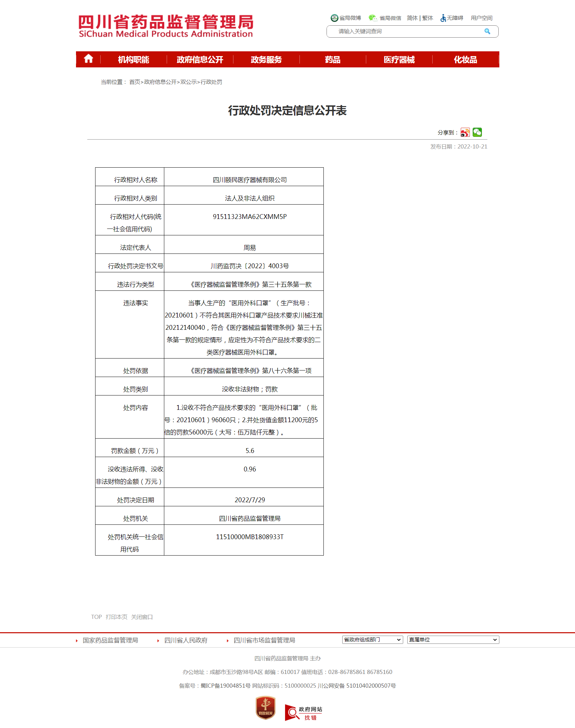The image size is (575, 728).
Task: Click the page title 行政处罚决定信息公开表
Action: pyautogui.click(x=287, y=110)
